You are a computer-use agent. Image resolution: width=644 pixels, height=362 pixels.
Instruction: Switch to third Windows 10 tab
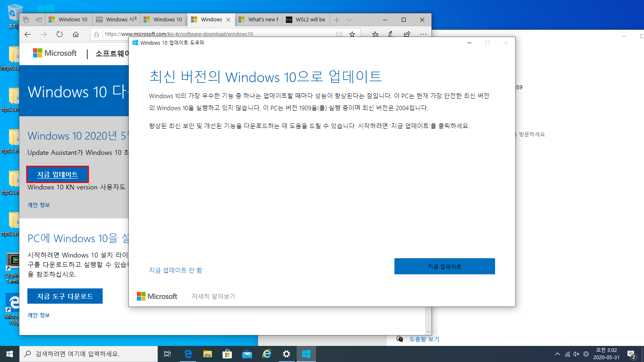164,19
